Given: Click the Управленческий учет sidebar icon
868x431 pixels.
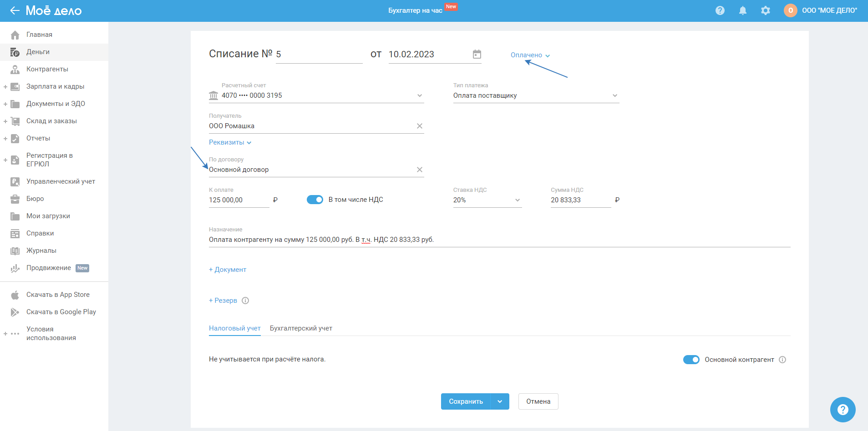Looking at the screenshot, I should [15, 182].
